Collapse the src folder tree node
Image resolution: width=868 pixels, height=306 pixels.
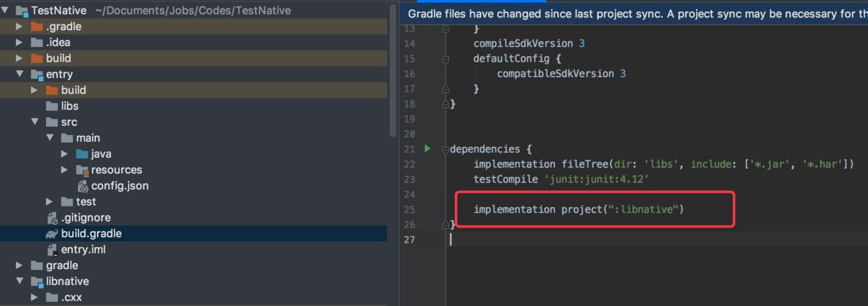click(34, 123)
